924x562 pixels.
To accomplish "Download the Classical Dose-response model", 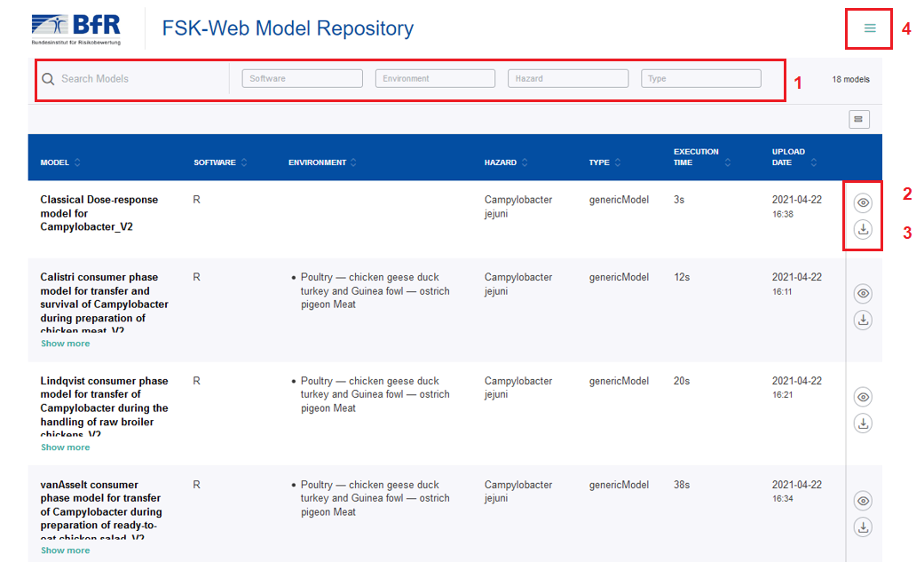I will 863,229.
